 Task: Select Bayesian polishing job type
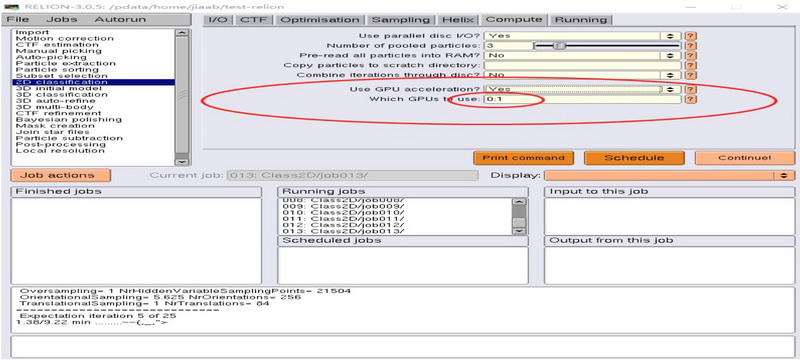pos(93,119)
